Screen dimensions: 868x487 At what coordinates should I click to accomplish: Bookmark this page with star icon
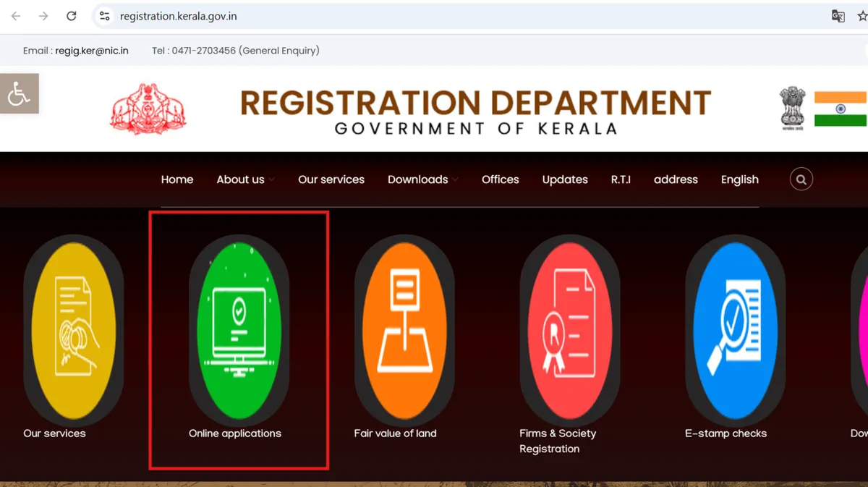861,16
